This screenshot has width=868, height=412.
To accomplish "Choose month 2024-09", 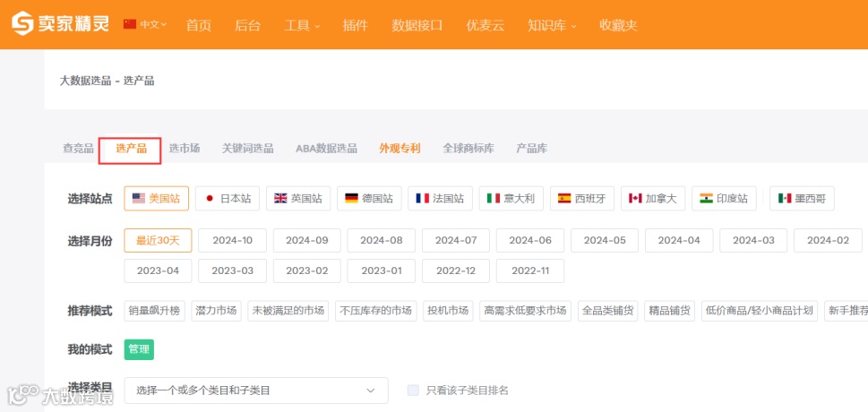I will [306, 240].
